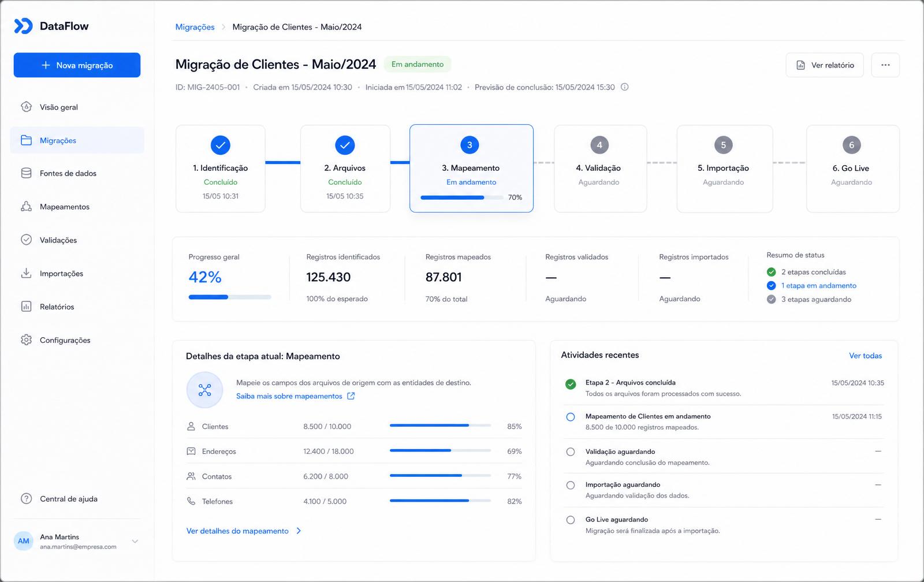
Task: Click the Migrações folder icon
Action: pyautogui.click(x=26, y=140)
